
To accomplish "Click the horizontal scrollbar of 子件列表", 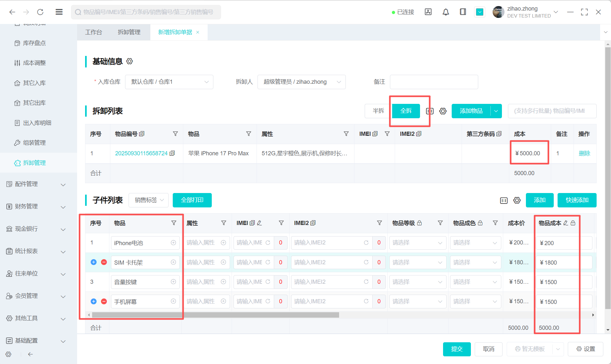I will pyautogui.click(x=215, y=315).
